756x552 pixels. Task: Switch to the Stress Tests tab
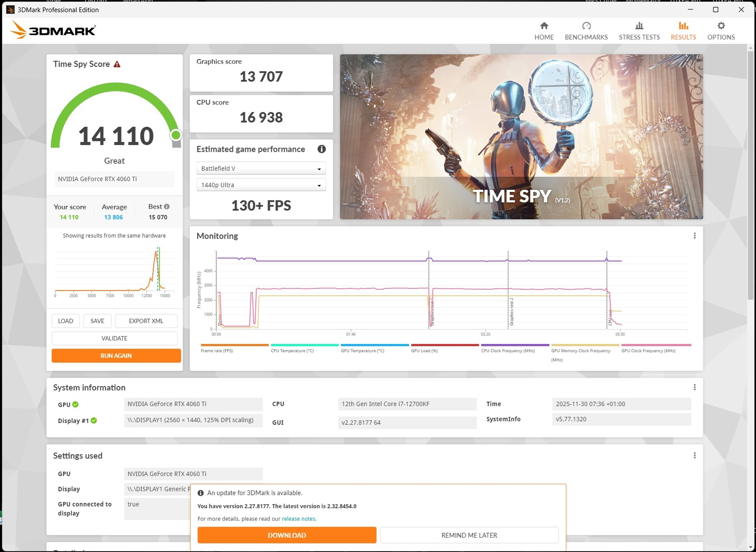[639, 31]
